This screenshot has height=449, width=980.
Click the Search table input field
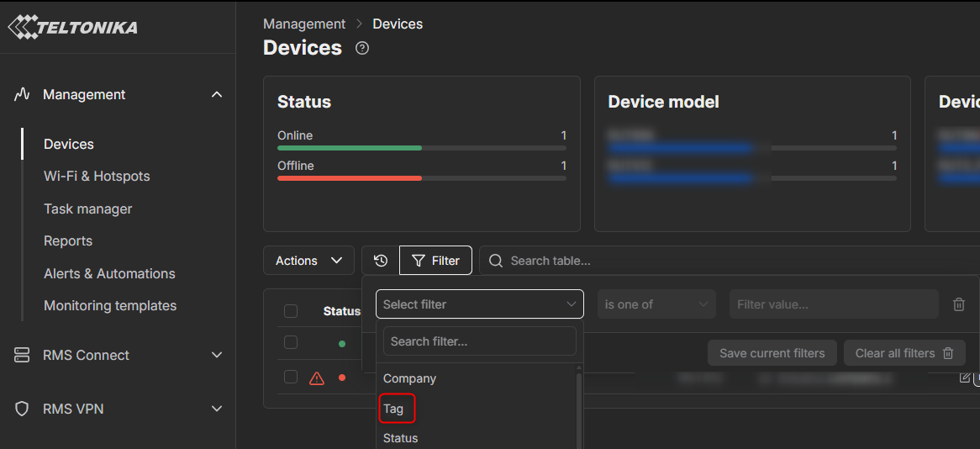tap(723, 261)
